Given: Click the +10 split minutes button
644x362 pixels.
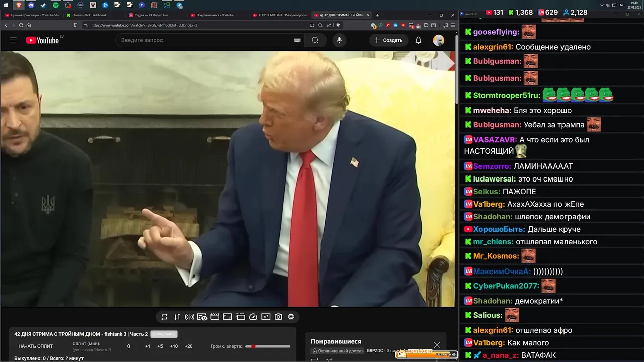Looking at the screenshot, I should (174, 346).
